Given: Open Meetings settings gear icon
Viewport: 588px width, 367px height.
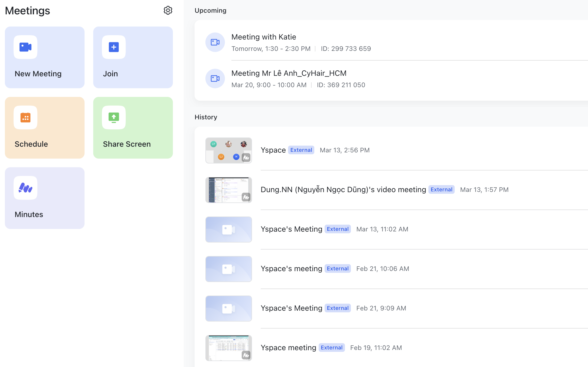Looking at the screenshot, I should tap(168, 10).
